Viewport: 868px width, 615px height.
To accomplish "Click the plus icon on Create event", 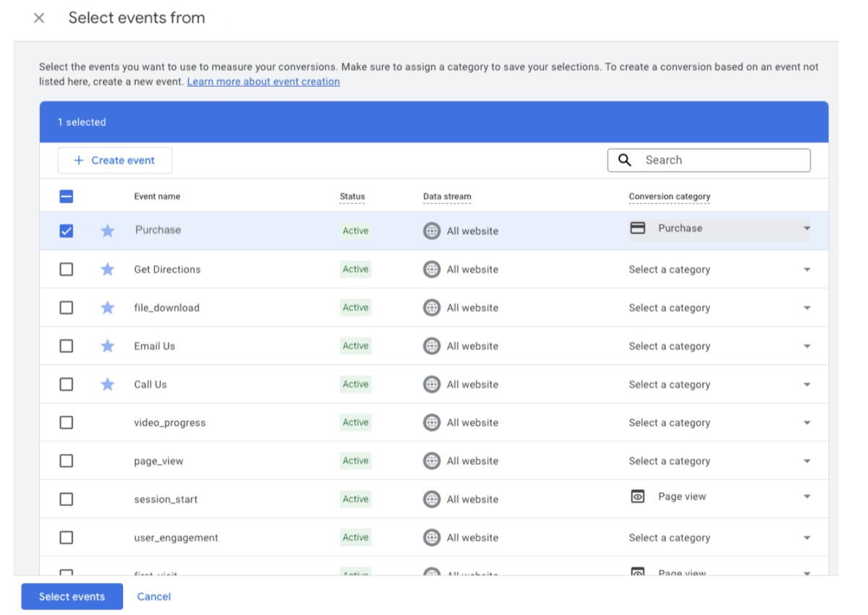I will coord(79,161).
